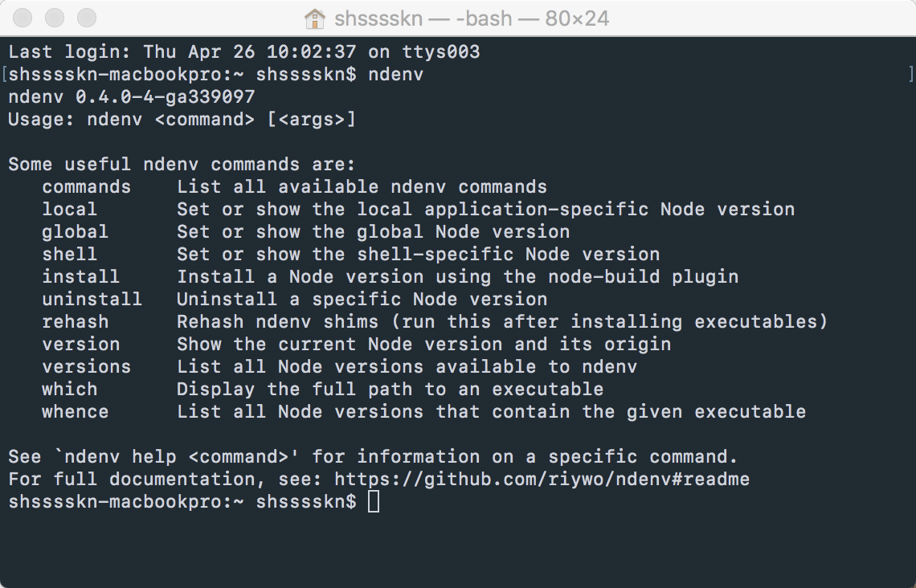The height and width of the screenshot is (588, 916).
Task: Click the Last login timestamp line
Action: (x=244, y=52)
